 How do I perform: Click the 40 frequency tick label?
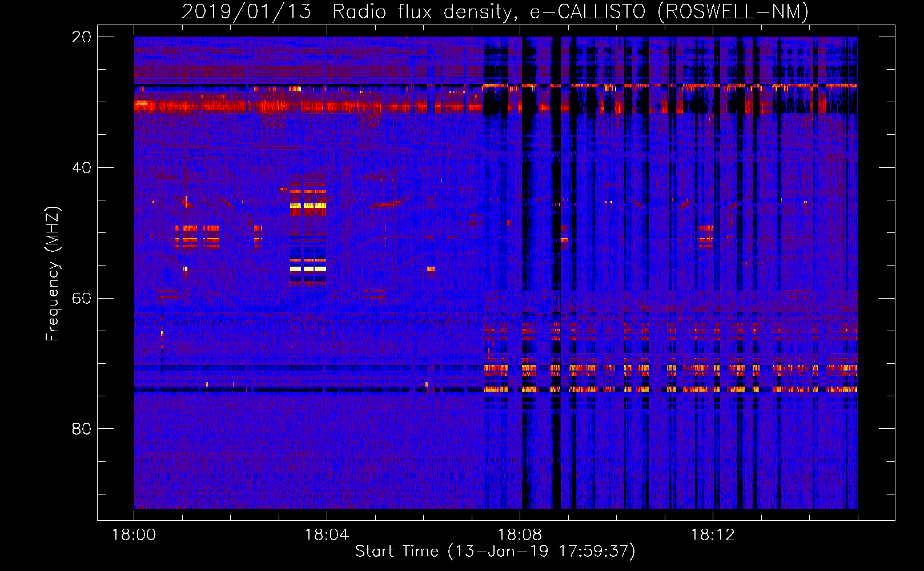(x=82, y=168)
